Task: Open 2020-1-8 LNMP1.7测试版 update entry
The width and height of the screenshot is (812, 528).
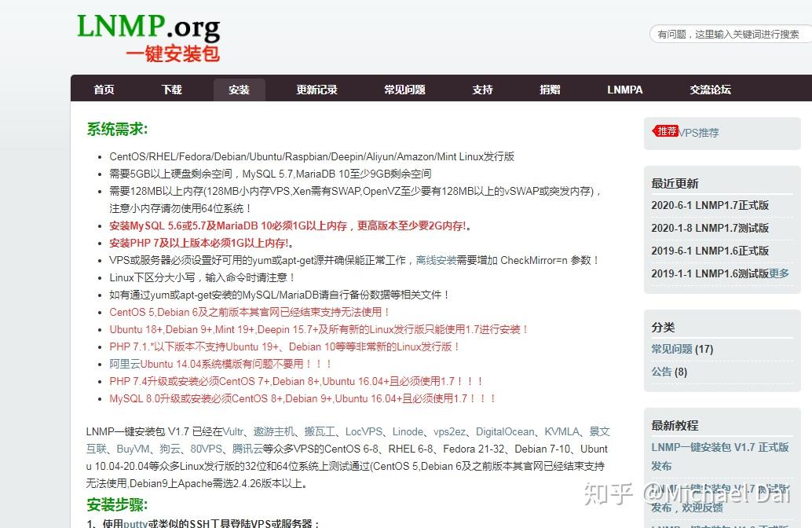Action: click(x=710, y=228)
